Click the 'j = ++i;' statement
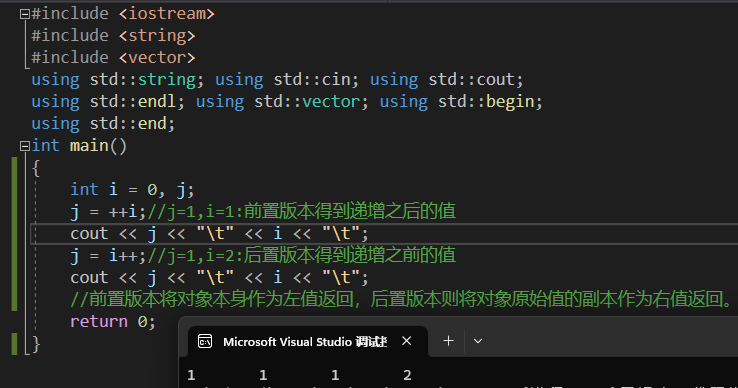This screenshot has height=388, width=738. click(x=108, y=212)
